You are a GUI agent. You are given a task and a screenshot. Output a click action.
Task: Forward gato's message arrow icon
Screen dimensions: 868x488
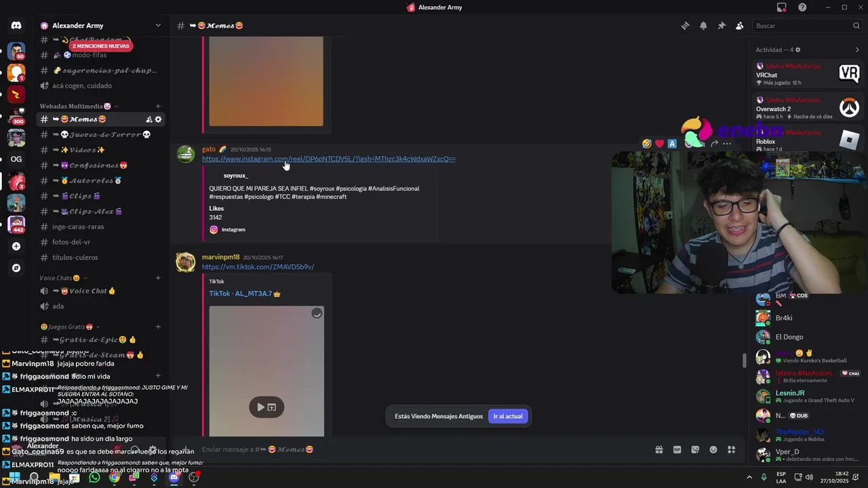coord(714,144)
